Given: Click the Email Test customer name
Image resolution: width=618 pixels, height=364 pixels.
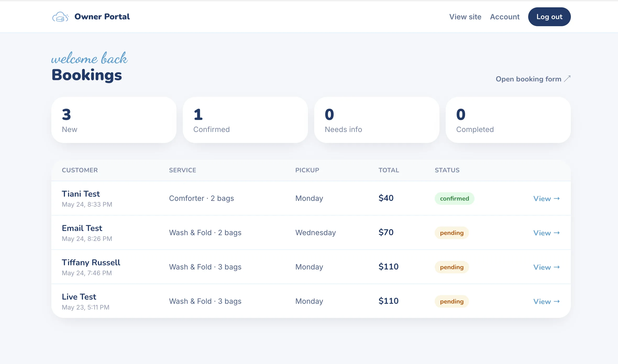Looking at the screenshot, I should point(82,228).
